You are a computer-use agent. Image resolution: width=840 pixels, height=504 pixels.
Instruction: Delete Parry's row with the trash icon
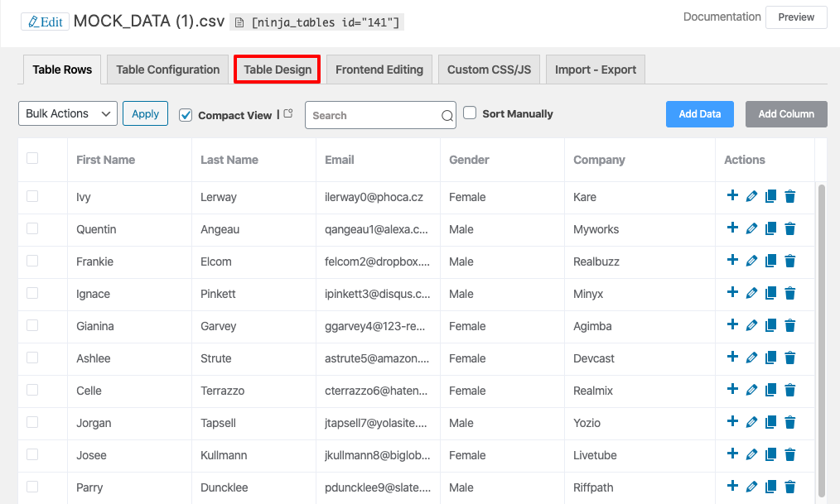790,487
